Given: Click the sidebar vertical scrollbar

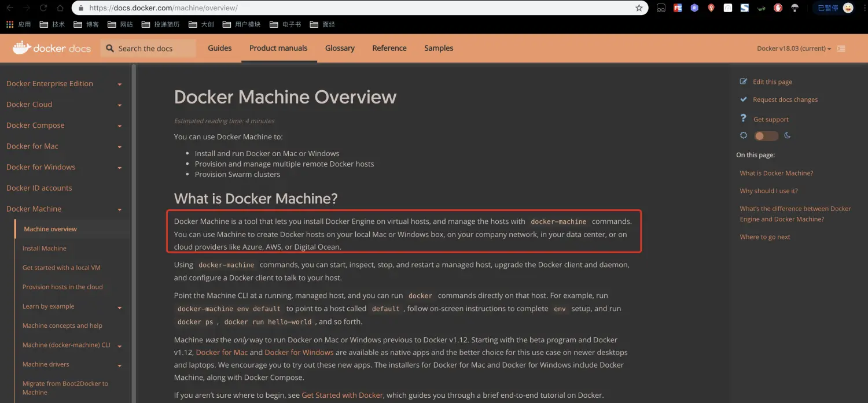Looking at the screenshot, I should [x=134, y=234].
